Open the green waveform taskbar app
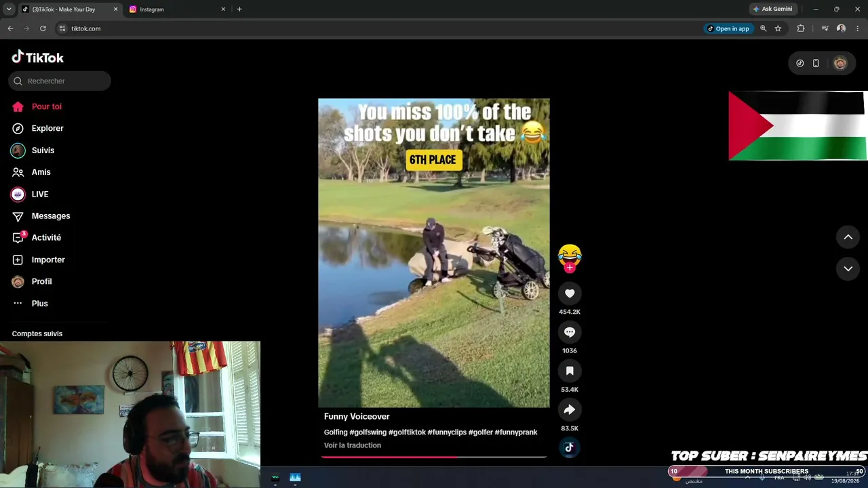 275,478
